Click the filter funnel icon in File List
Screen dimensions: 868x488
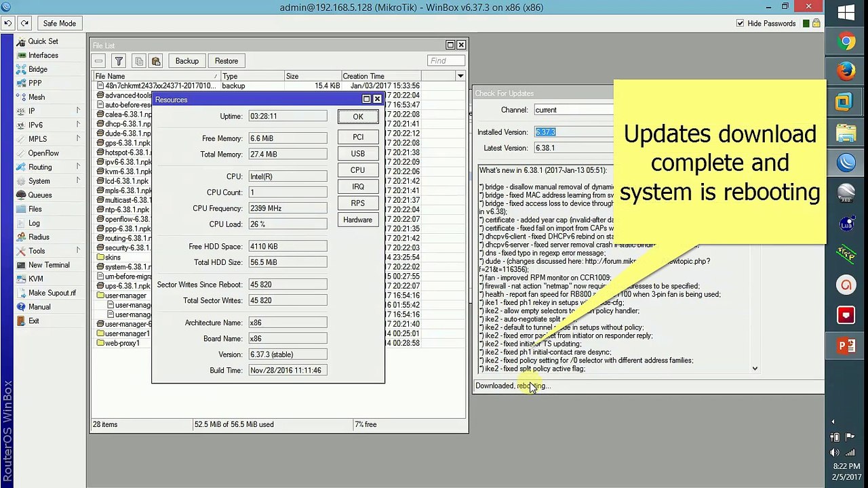tap(118, 61)
